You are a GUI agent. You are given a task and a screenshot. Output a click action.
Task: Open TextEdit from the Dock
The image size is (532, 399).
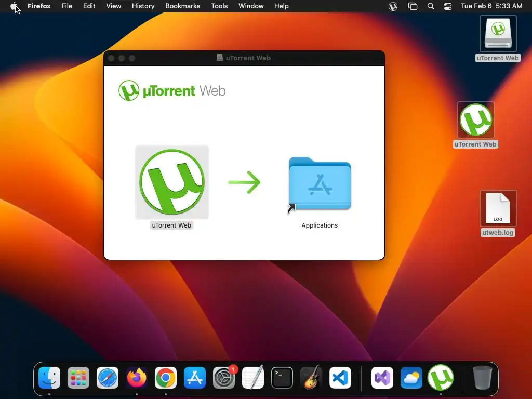coord(253,378)
